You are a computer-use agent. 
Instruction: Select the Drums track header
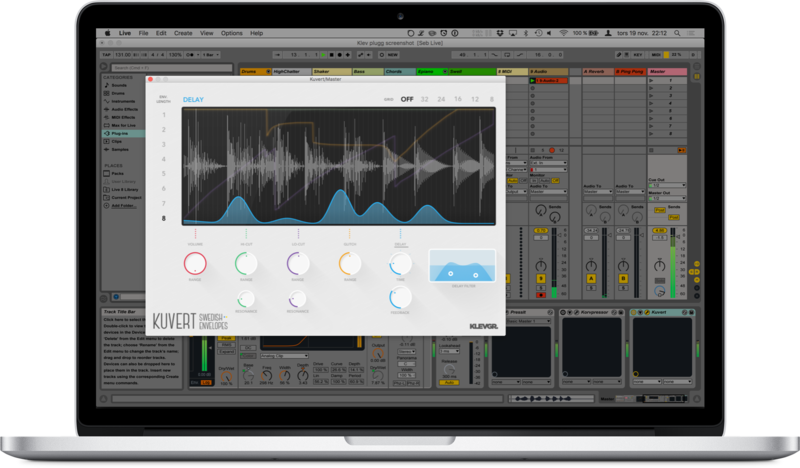(x=253, y=71)
